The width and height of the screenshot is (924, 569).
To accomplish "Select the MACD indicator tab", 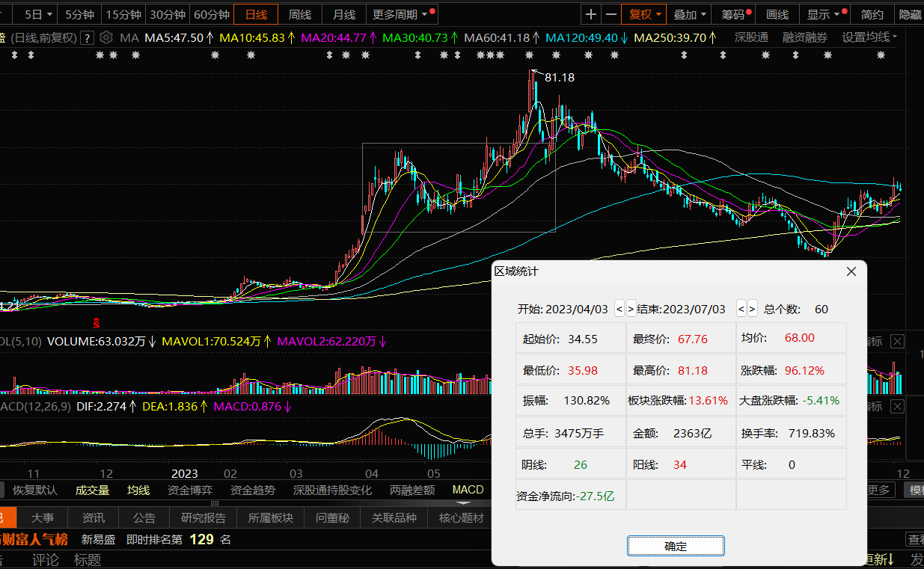I will pyautogui.click(x=468, y=490).
